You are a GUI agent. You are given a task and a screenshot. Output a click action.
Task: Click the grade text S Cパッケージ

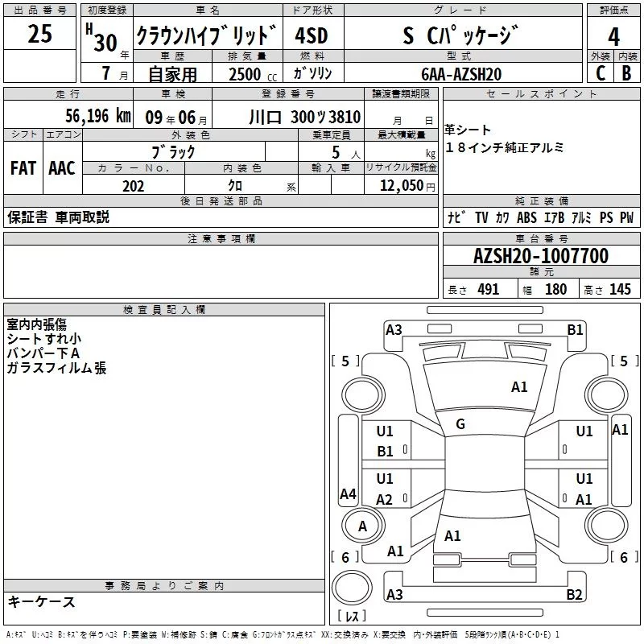click(x=460, y=35)
